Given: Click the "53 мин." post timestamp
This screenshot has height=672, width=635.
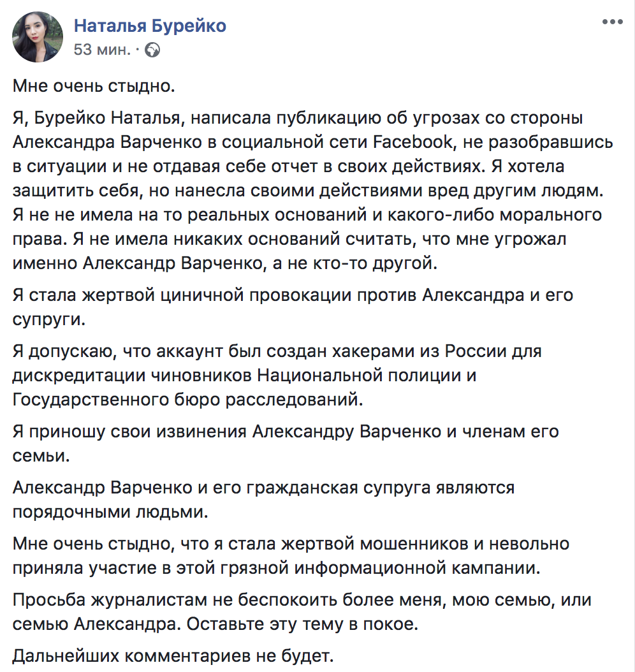Looking at the screenshot, I should 102,49.
